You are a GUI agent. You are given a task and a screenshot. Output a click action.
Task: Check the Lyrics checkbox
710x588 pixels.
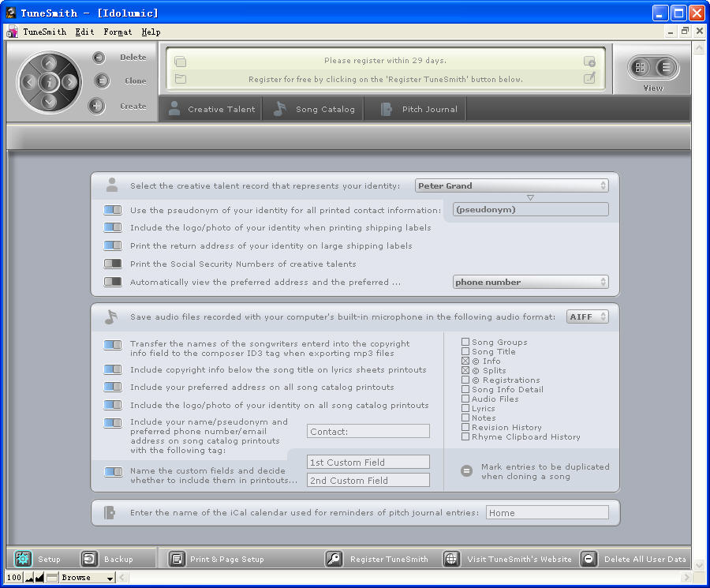pos(465,408)
